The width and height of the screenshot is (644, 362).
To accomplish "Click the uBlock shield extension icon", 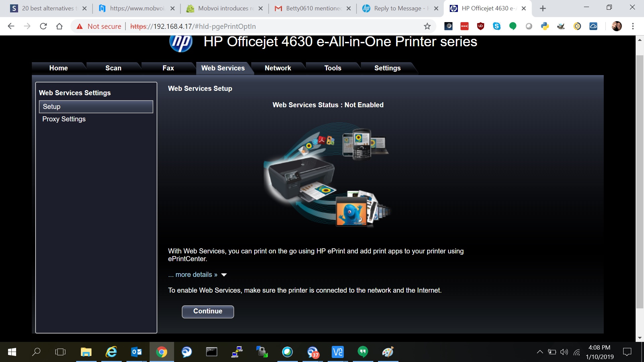I will click(480, 26).
